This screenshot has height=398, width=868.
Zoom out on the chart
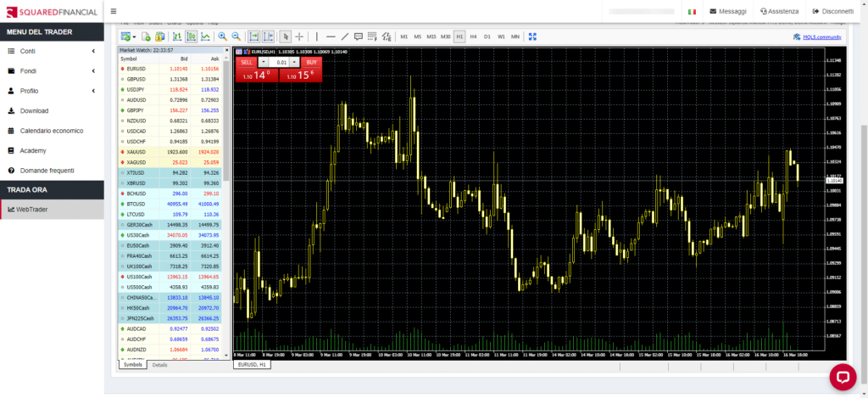point(236,36)
